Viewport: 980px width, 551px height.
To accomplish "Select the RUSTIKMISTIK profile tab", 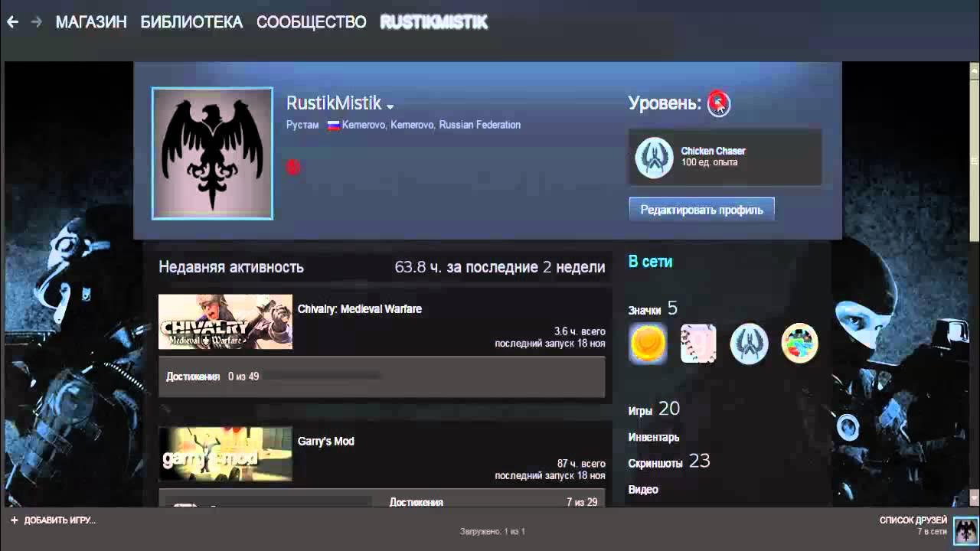I will (433, 22).
